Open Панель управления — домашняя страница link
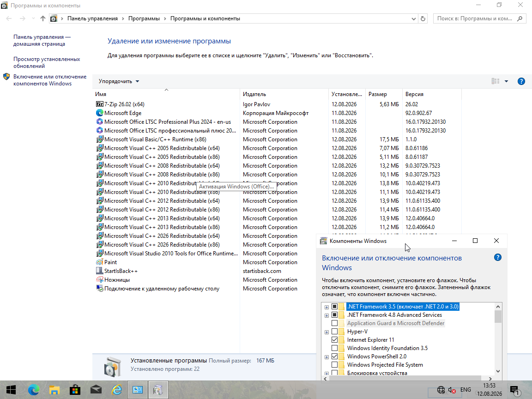This screenshot has height=399, width=532. (42, 40)
